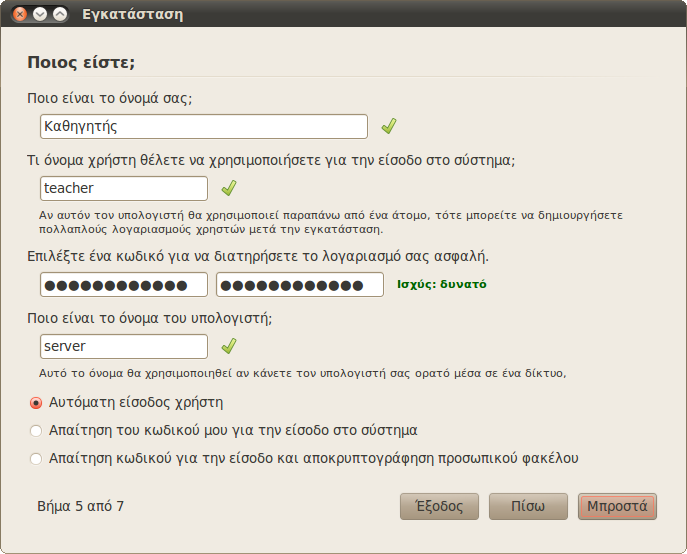Image resolution: width=687 pixels, height=554 pixels.
Task: Click the username field containing teacher
Action: pyautogui.click(x=124, y=188)
